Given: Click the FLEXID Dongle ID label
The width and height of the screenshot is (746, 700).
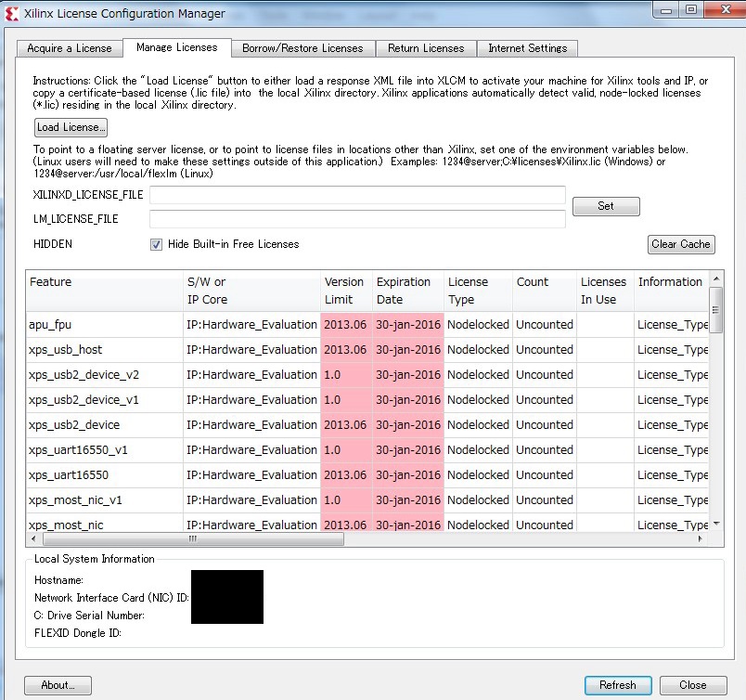Looking at the screenshot, I should (78, 633).
